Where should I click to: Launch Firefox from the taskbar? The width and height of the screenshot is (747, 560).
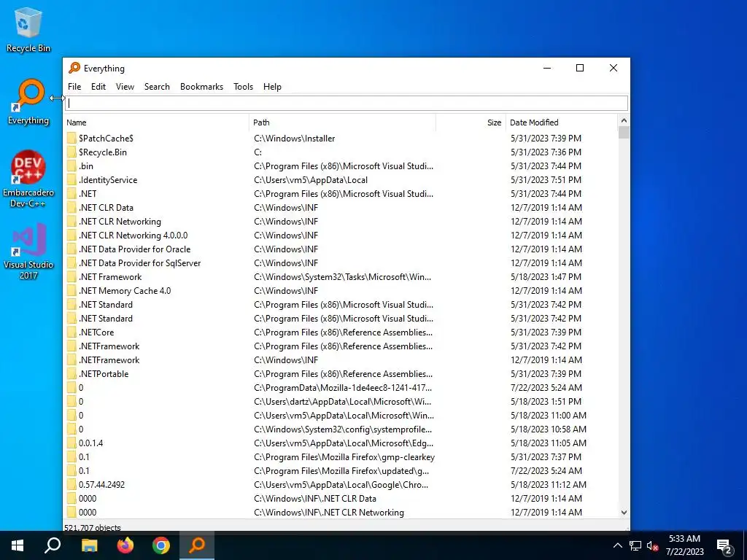(x=125, y=545)
